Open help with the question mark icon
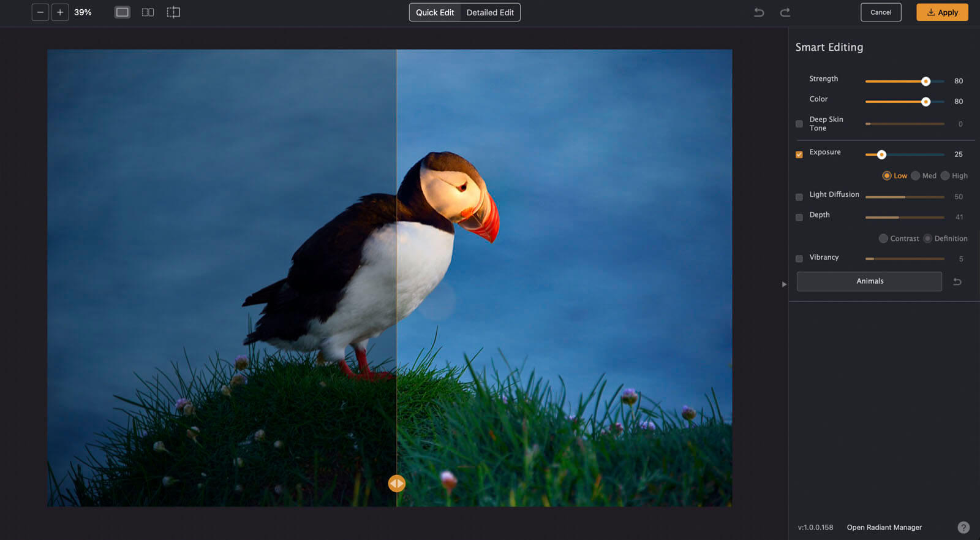Viewport: 980px width, 540px height. [963, 527]
